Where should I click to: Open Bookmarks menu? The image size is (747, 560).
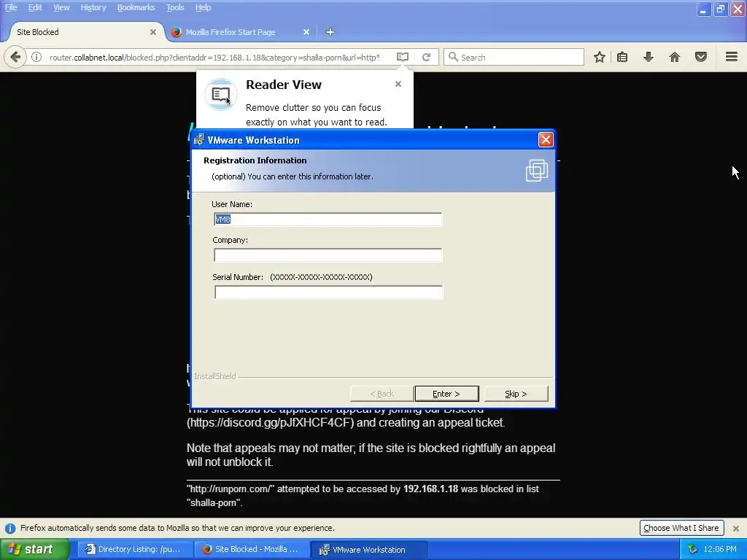pos(136,7)
